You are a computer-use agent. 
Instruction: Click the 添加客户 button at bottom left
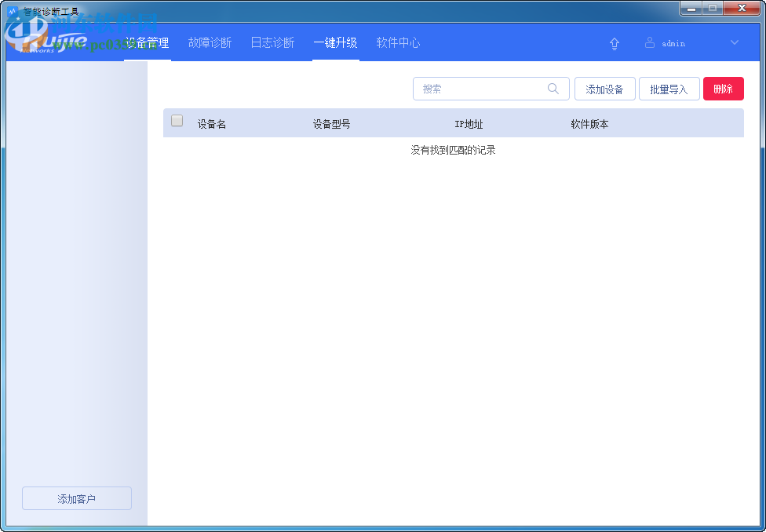click(76, 498)
